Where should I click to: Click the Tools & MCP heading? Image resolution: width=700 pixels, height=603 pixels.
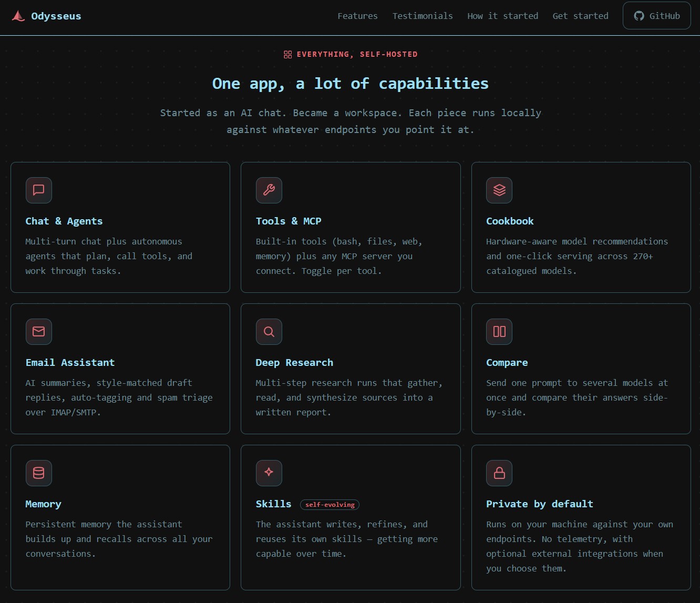click(289, 221)
